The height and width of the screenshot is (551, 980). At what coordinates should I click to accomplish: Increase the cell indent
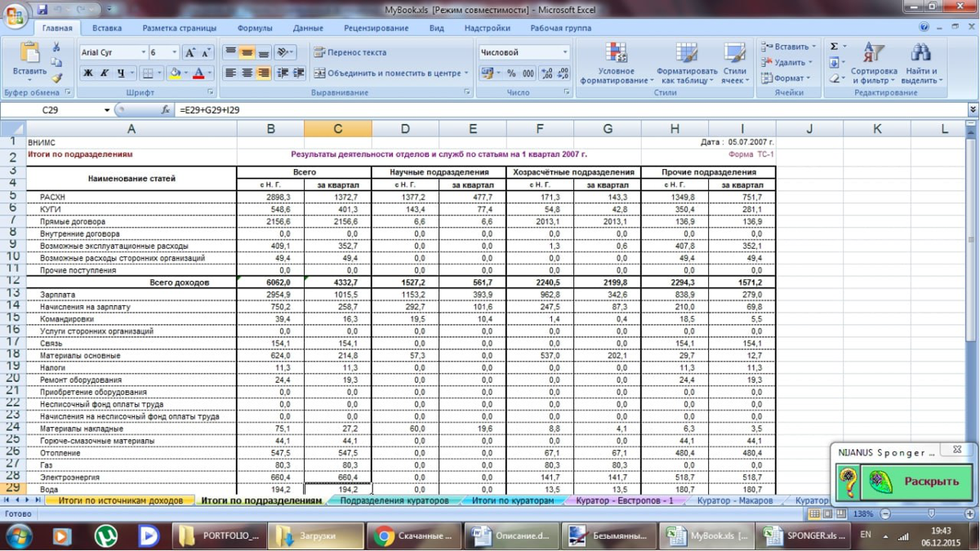tap(299, 73)
